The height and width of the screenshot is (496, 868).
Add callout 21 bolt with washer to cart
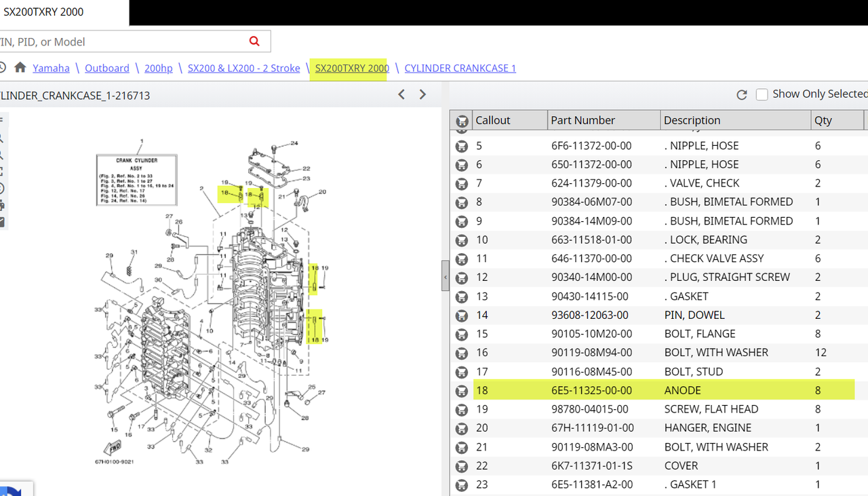(x=462, y=447)
